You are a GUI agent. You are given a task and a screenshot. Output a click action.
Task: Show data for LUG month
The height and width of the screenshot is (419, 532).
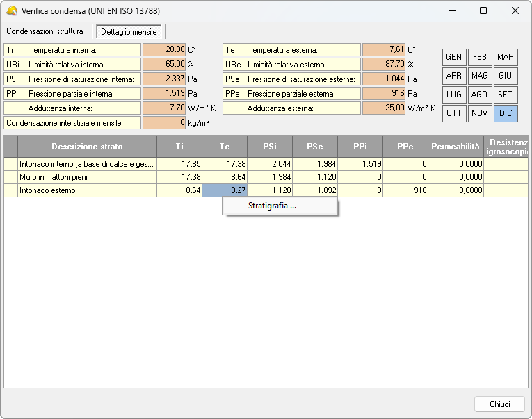point(454,95)
